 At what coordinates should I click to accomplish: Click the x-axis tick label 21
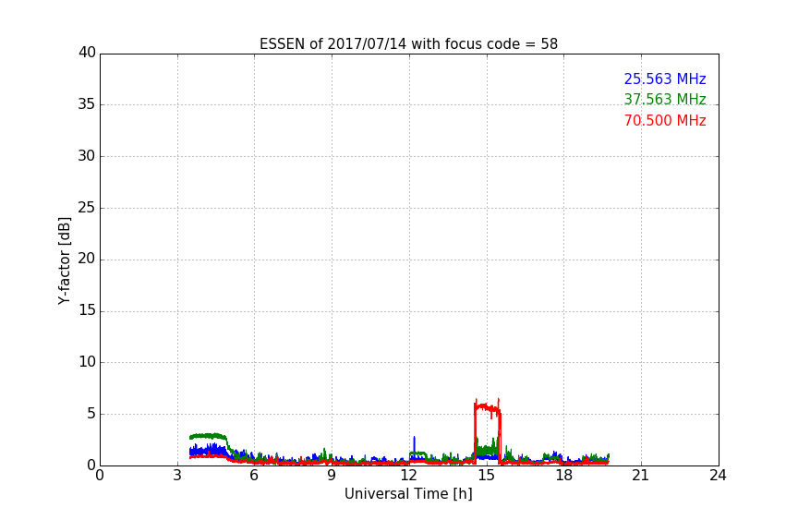click(x=641, y=476)
